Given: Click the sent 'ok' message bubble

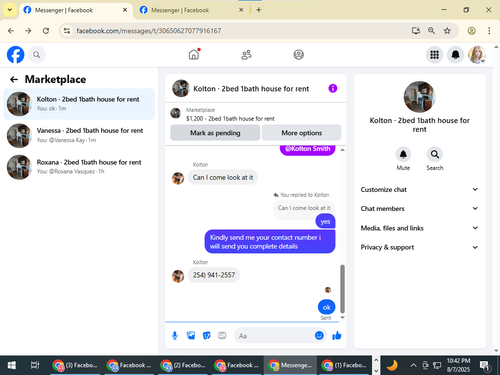Looking at the screenshot, I should 326,307.
